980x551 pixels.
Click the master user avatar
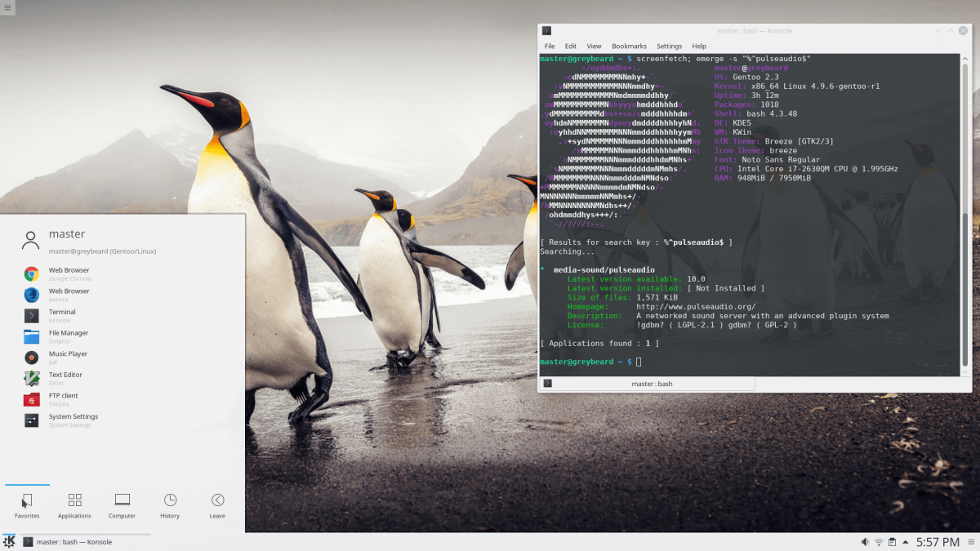(30, 240)
